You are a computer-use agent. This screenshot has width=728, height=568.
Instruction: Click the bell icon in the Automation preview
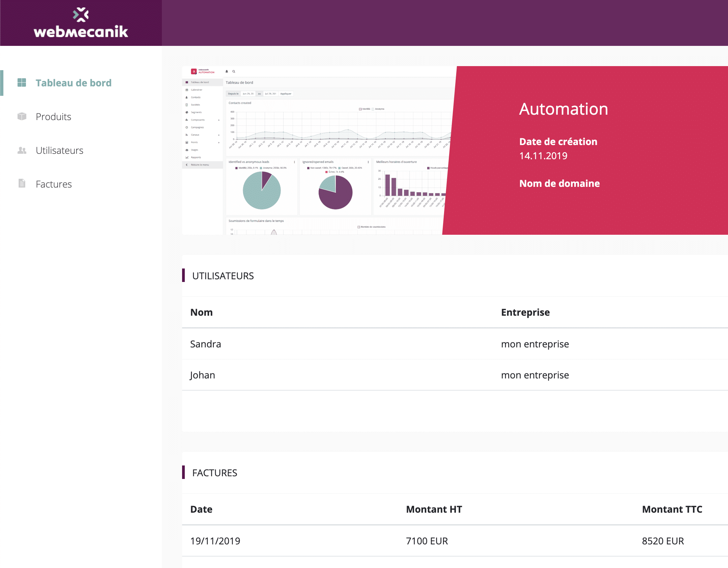(227, 72)
